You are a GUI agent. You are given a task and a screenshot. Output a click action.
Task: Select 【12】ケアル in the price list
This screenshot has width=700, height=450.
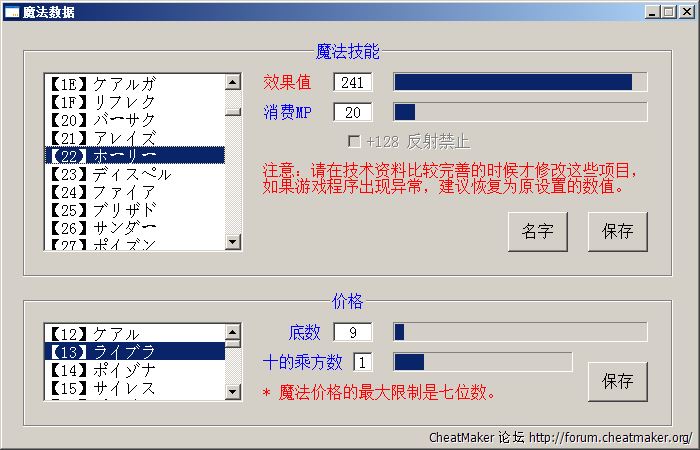click(x=133, y=333)
